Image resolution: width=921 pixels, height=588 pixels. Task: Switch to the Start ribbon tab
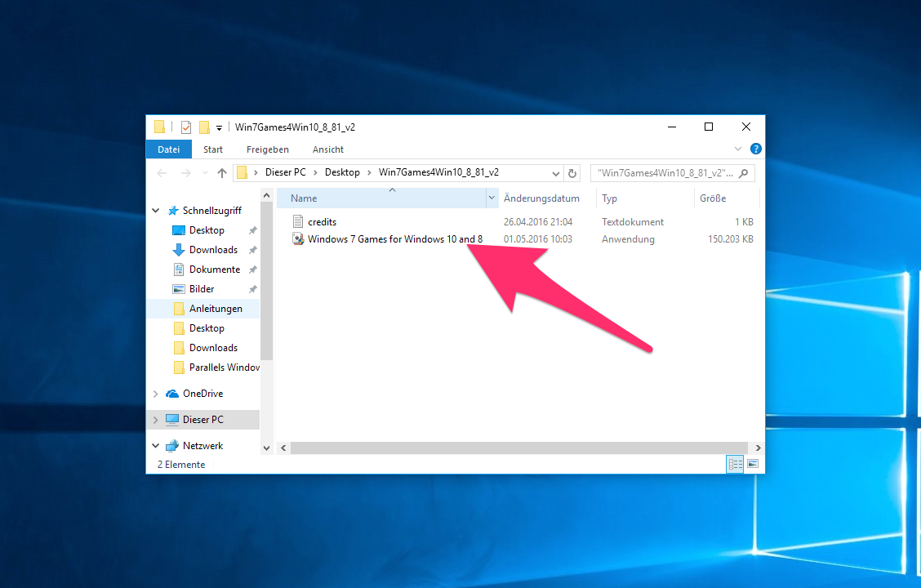tap(212, 149)
